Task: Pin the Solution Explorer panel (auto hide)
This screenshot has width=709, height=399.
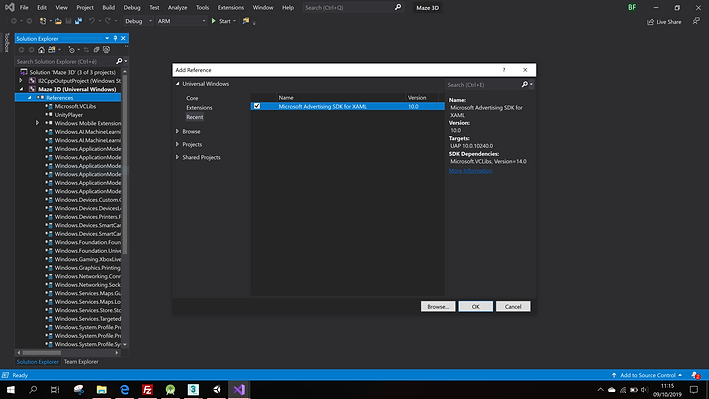Action: tap(115, 38)
